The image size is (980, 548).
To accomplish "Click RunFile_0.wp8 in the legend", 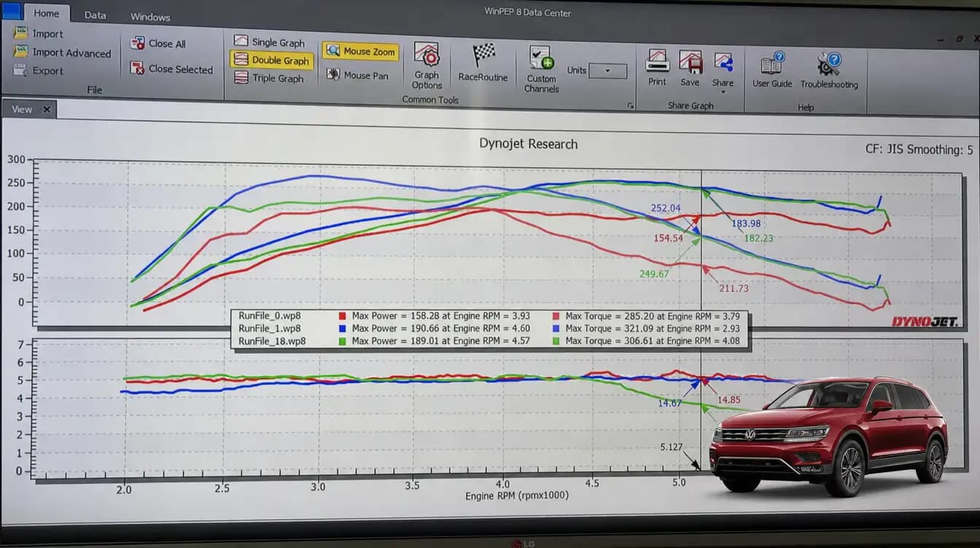I will tap(269, 316).
